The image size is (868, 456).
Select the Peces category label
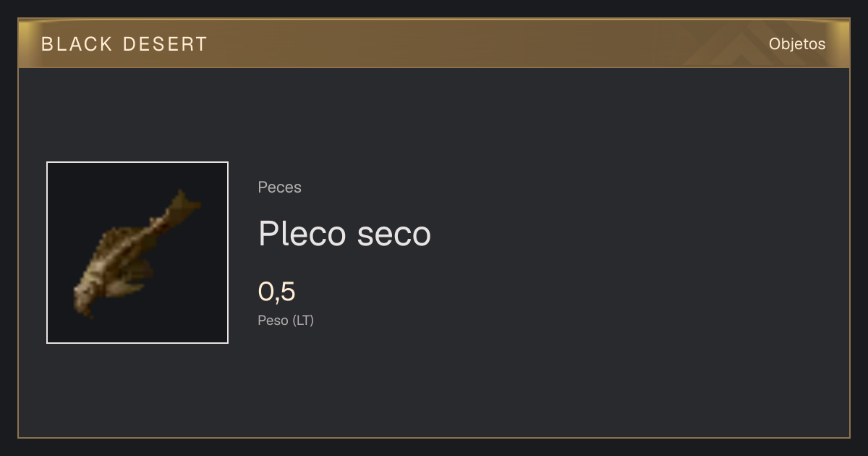coord(279,187)
